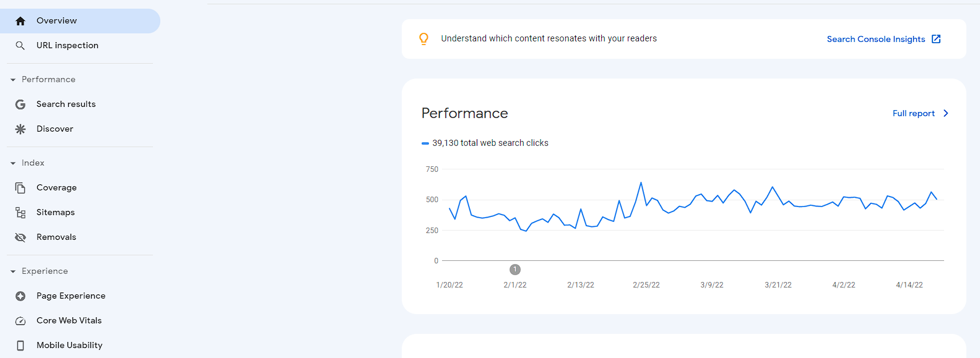Click the Overview home icon
The image size is (980, 358).
(20, 21)
